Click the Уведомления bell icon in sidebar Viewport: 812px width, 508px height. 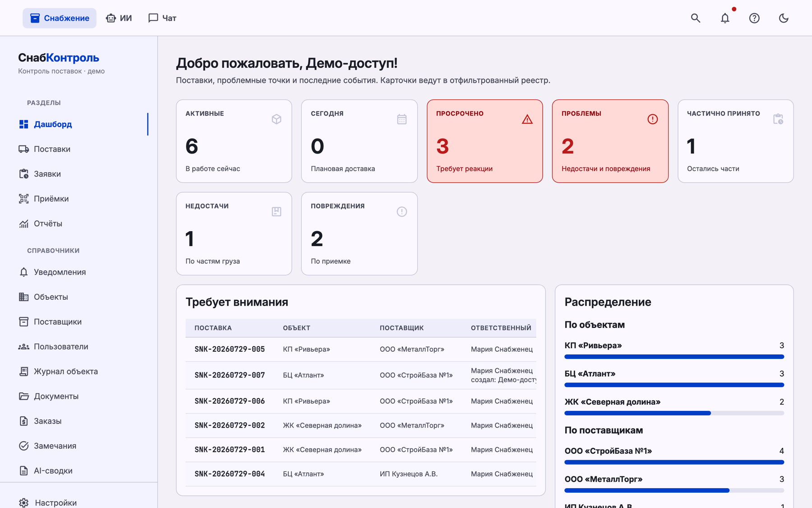[x=23, y=272]
